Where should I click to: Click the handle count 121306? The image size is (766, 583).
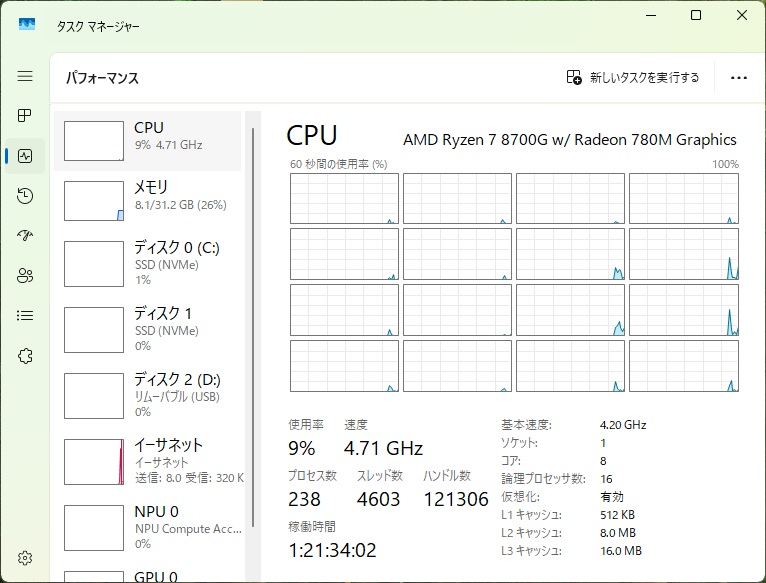click(x=456, y=499)
